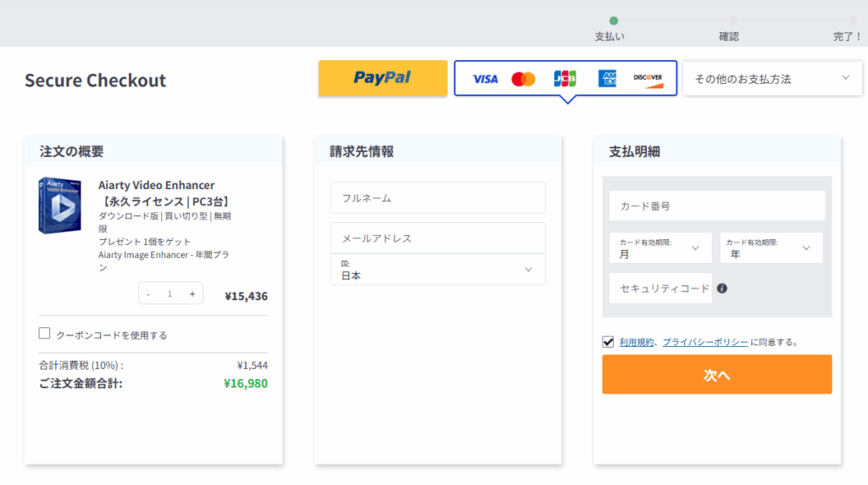Click the security code info icon
Screen dimensions: 868x485
(x=722, y=288)
